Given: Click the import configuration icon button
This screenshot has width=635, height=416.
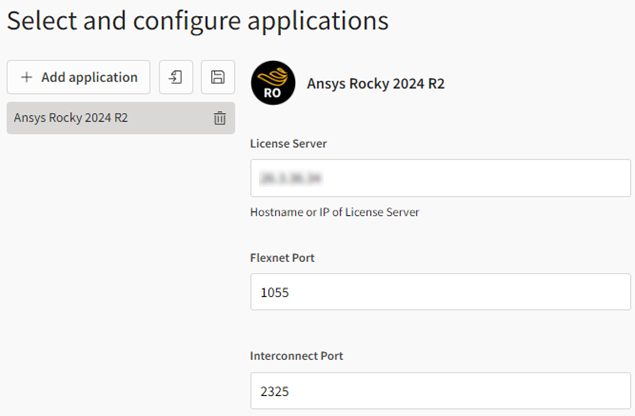Looking at the screenshot, I should (x=176, y=77).
